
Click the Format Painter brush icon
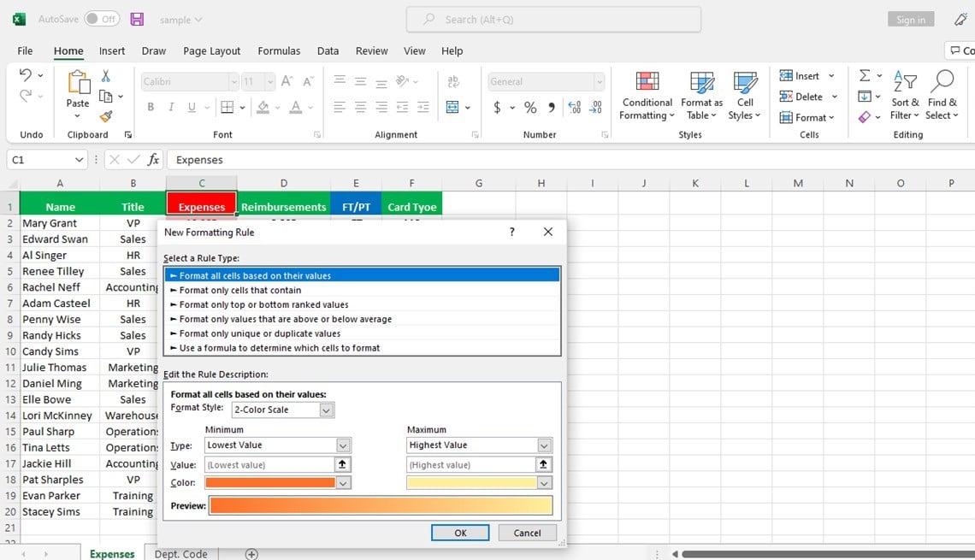click(106, 116)
